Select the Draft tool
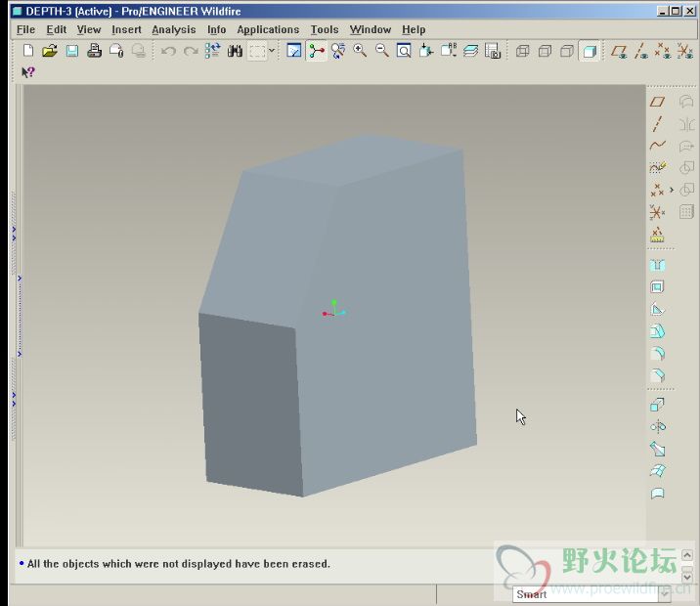 [x=657, y=331]
